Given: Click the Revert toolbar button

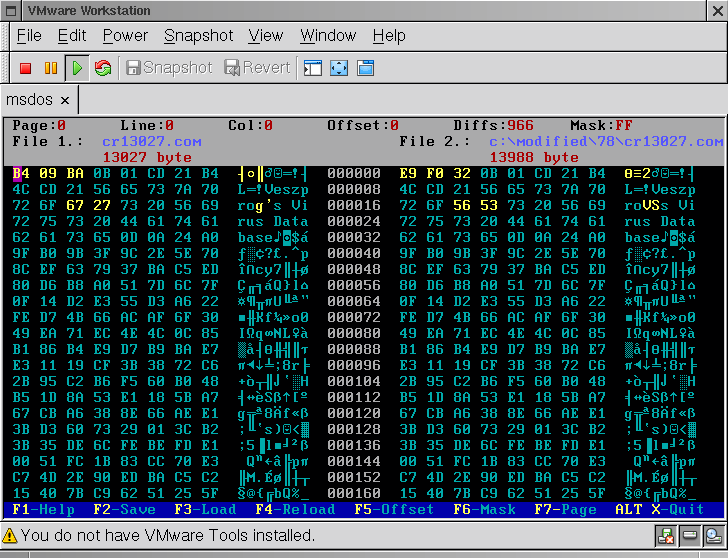Looking at the screenshot, I should [x=257, y=68].
